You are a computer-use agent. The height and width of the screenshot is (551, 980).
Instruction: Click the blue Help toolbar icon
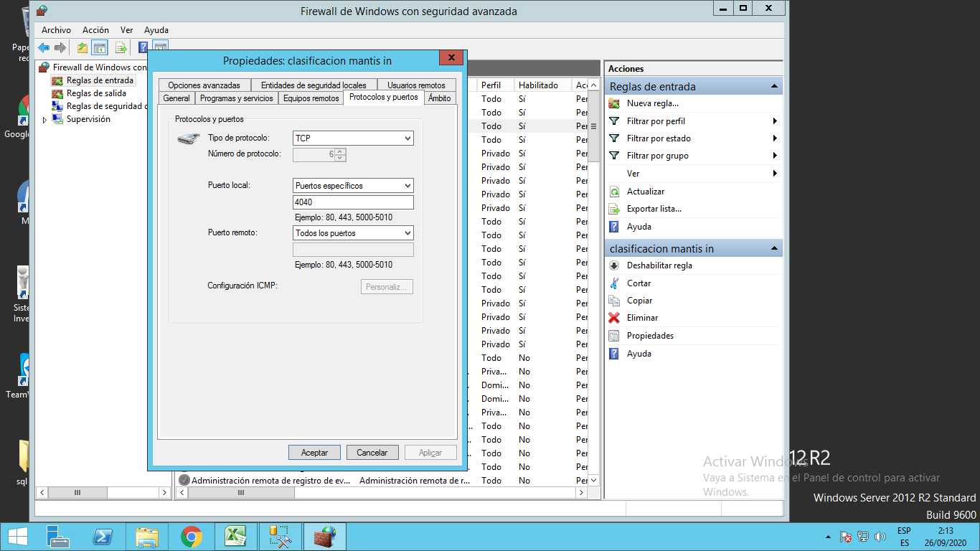pyautogui.click(x=143, y=47)
